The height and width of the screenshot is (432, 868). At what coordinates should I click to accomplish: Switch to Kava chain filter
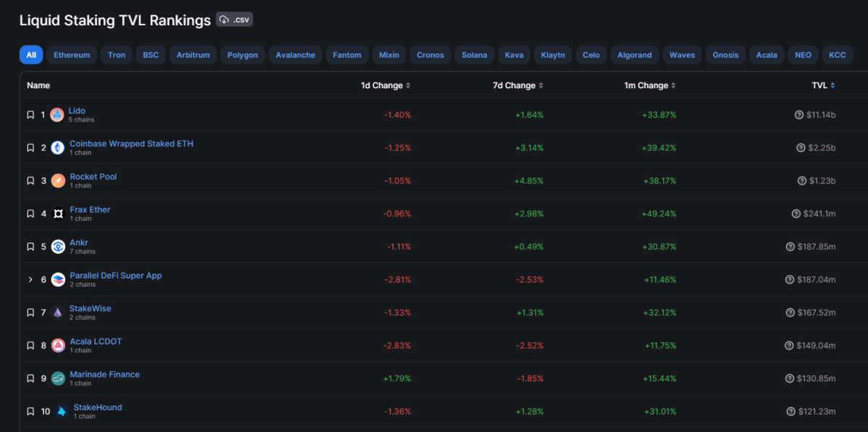pyautogui.click(x=514, y=55)
